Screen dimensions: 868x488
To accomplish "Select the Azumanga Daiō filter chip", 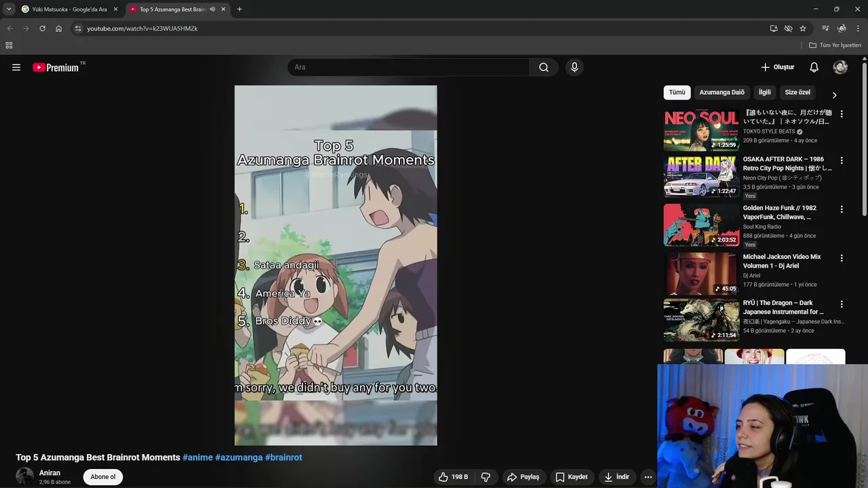I will pyautogui.click(x=722, y=92).
